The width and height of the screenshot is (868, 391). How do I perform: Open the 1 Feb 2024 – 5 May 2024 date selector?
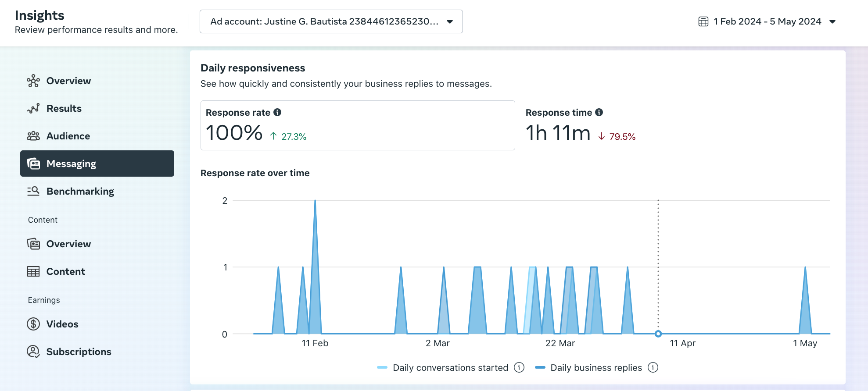pos(767,21)
